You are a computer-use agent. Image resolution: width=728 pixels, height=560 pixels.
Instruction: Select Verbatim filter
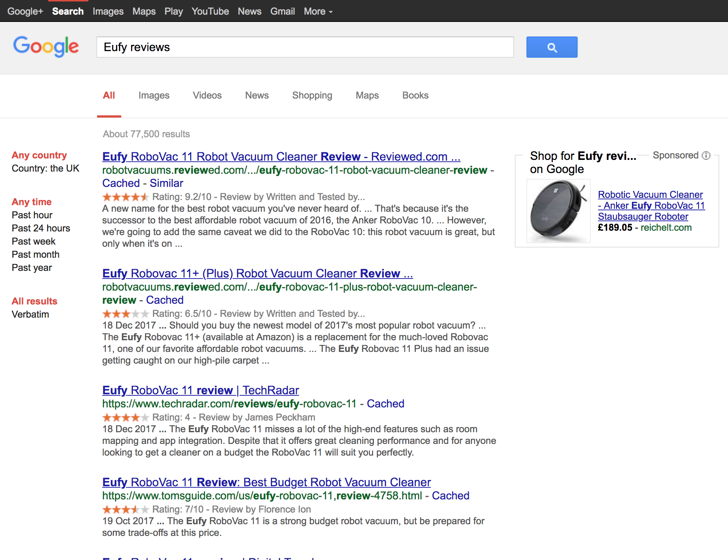pyautogui.click(x=30, y=314)
